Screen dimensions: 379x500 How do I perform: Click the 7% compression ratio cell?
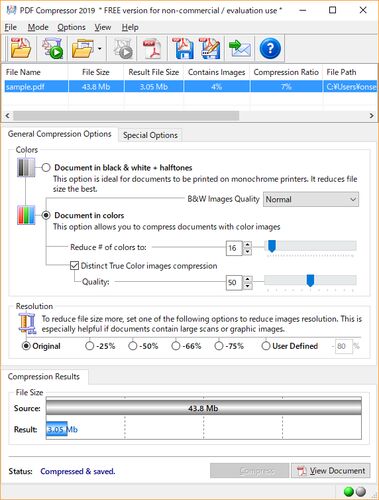pyautogui.click(x=286, y=87)
